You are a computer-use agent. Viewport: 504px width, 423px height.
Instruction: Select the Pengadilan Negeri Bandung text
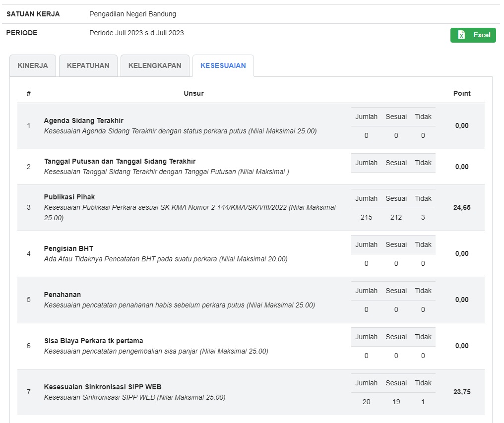(x=132, y=14)
